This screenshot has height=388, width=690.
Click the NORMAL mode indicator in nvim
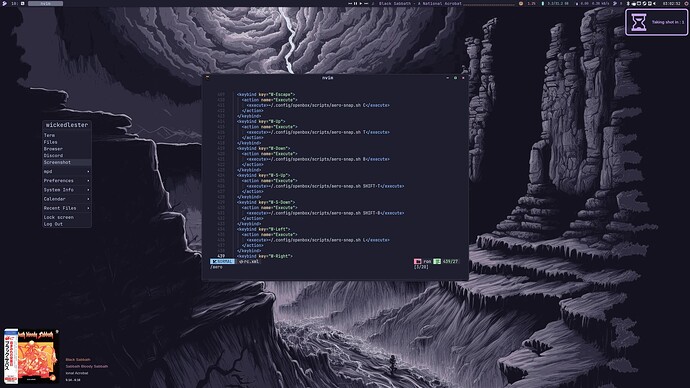coord(222,261)
